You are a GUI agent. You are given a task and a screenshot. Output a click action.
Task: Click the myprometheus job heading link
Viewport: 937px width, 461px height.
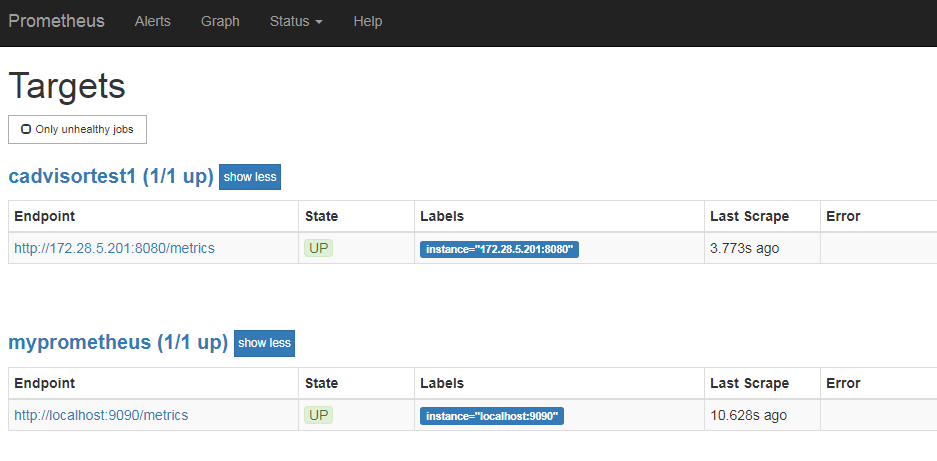[x=118, y=343]
